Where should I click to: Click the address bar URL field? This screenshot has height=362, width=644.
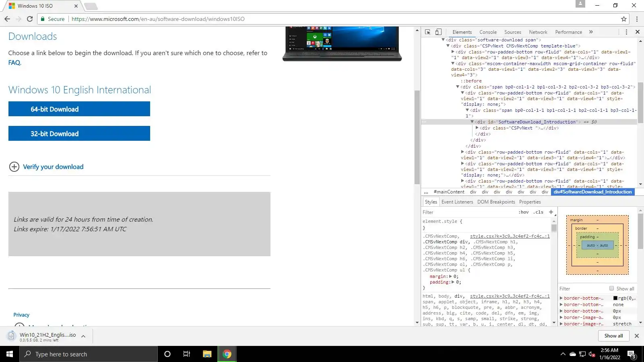point(342,19)
